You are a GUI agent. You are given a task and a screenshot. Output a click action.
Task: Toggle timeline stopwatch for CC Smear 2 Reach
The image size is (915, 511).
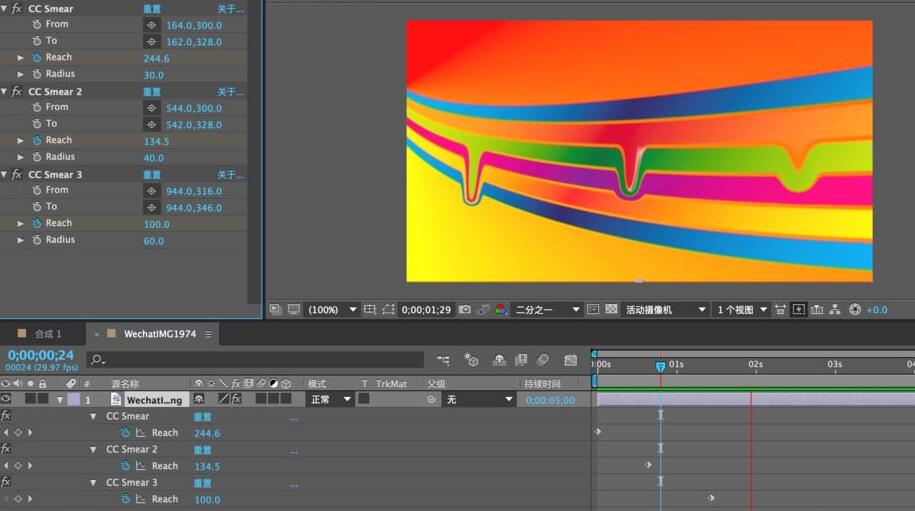(125, 466)
